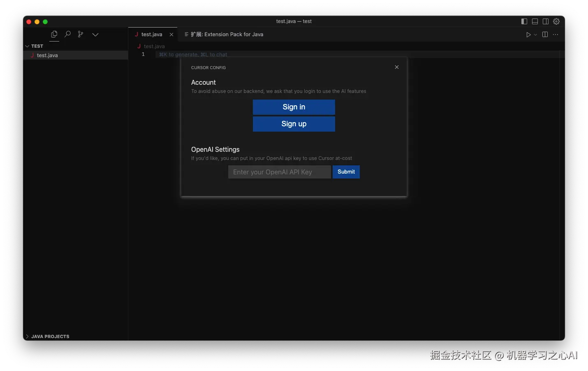Open the Source Control branch icon

point(81,35)
